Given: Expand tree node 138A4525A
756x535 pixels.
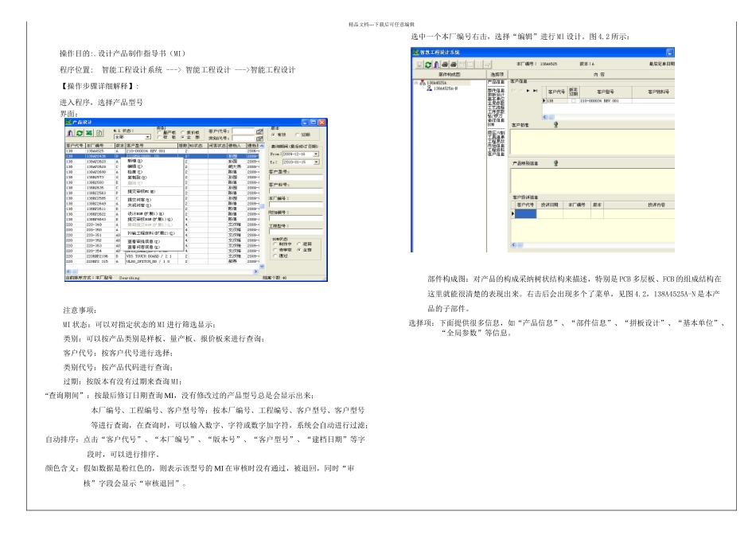Looking at the screenshot, I should tap(416, 83).
